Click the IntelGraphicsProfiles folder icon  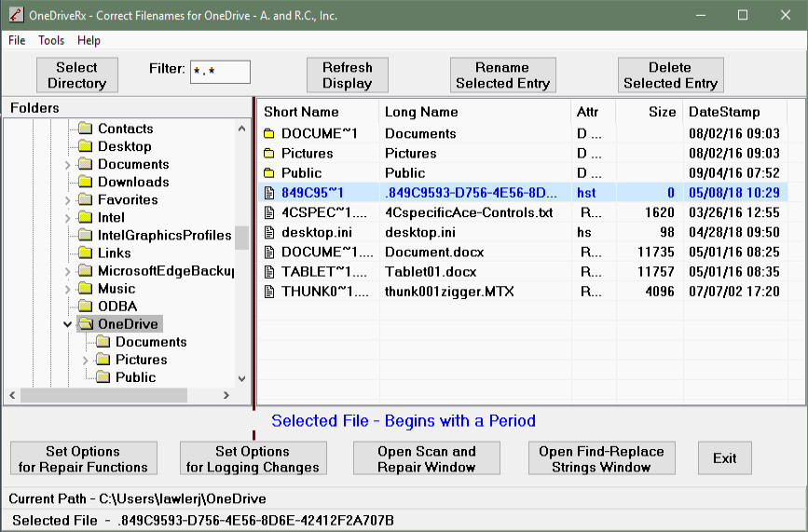pos(85,235)
